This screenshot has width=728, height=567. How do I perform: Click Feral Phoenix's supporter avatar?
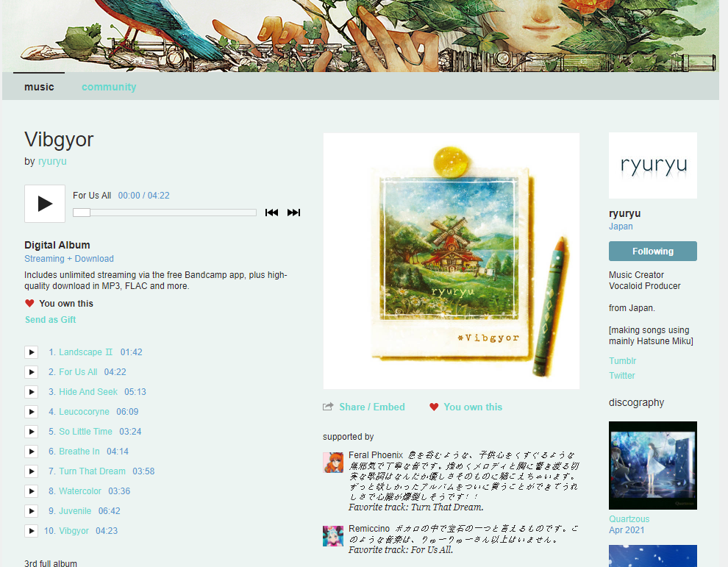coord(333,463)
